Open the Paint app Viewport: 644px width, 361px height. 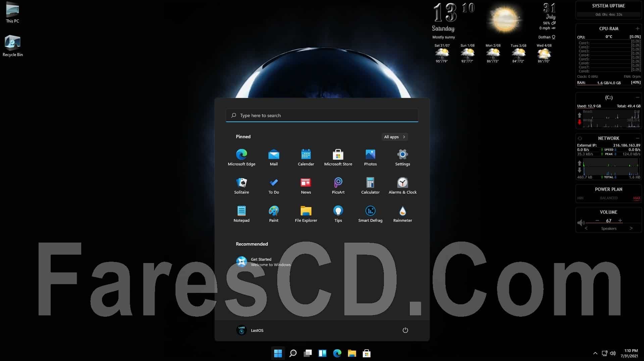tap(274, 214)
